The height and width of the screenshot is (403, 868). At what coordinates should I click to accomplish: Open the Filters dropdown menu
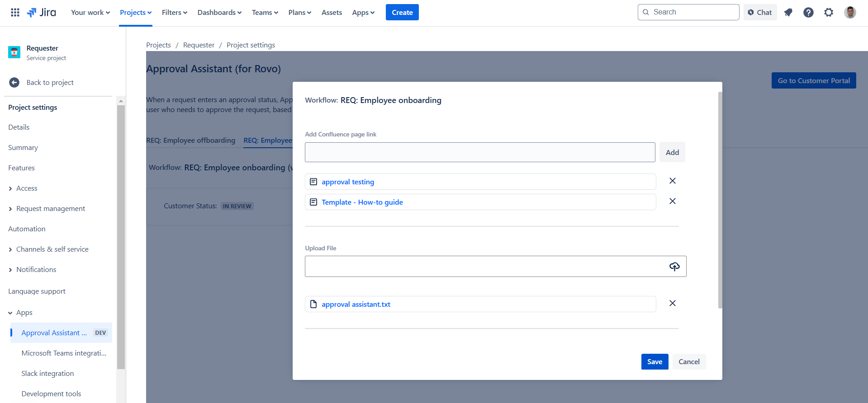pyautogui.click(x=175, y=12)
